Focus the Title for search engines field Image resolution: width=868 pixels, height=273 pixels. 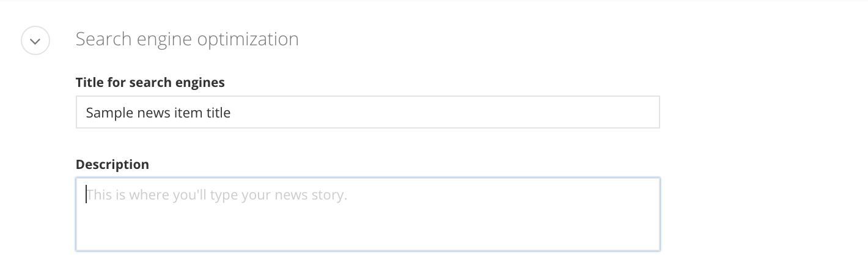367,112
